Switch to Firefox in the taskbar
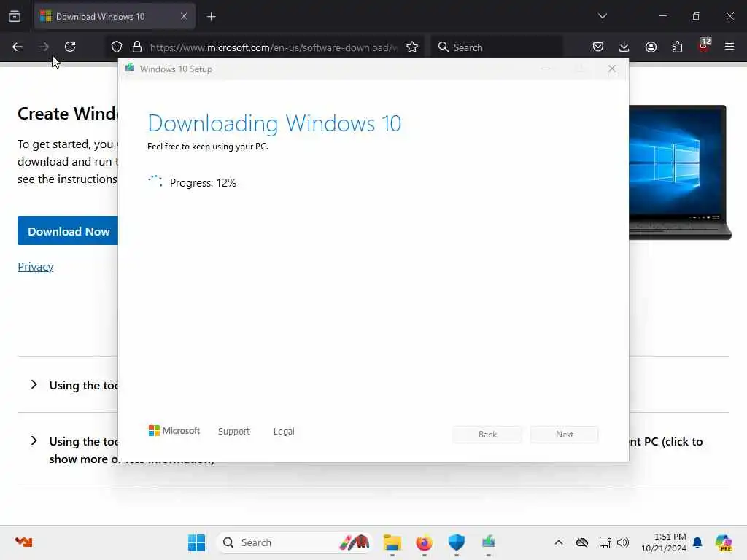 click(x=424, y=542)
